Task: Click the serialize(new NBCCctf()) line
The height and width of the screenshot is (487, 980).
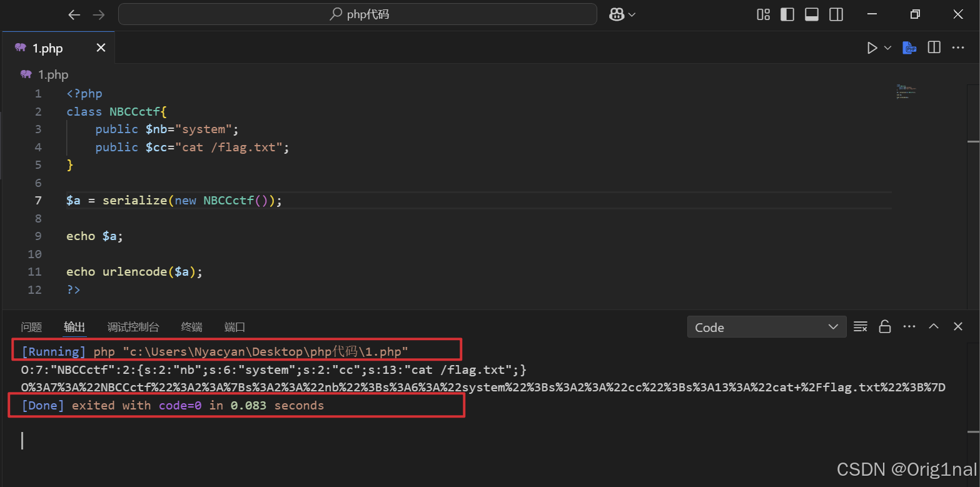Action: click(x=174, y=201)
